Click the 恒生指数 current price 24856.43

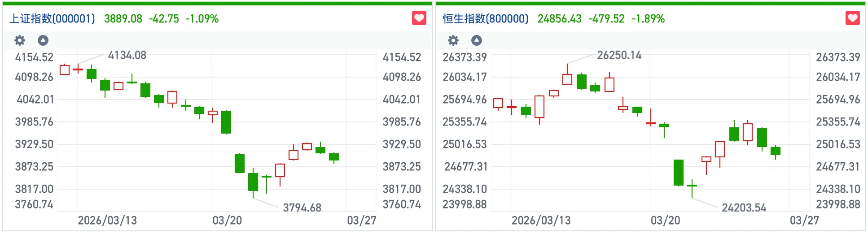tap(560, 19)
